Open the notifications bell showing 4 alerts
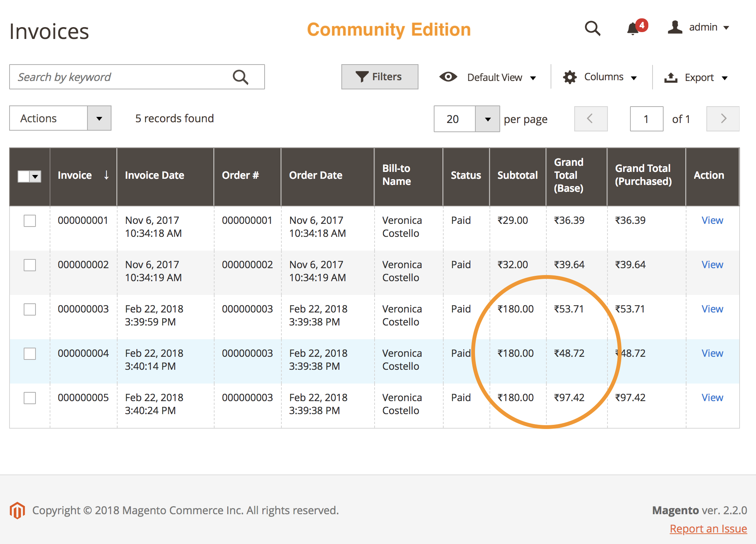This screenshot has width=756, height=544. (x=634, y=29)
